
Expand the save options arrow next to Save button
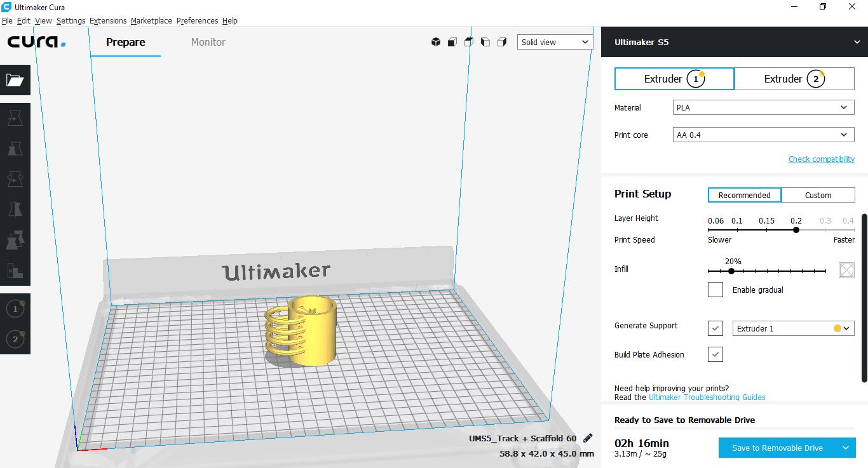(x=846, y=448)
